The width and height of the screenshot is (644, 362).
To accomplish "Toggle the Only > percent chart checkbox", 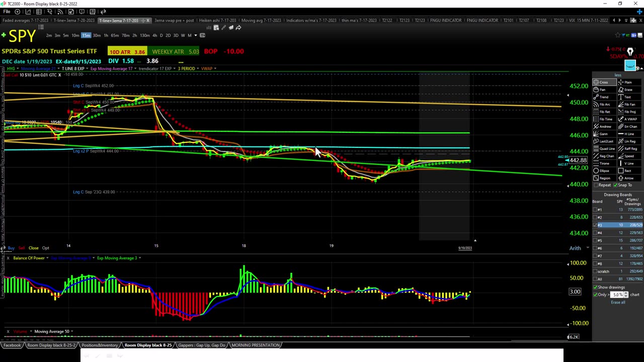I will coord(596,295).
